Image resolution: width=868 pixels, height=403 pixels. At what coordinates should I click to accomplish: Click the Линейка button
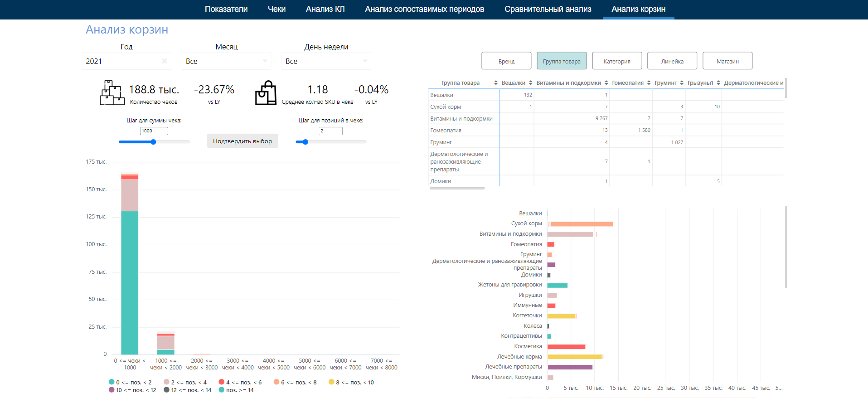click(672, 61)
